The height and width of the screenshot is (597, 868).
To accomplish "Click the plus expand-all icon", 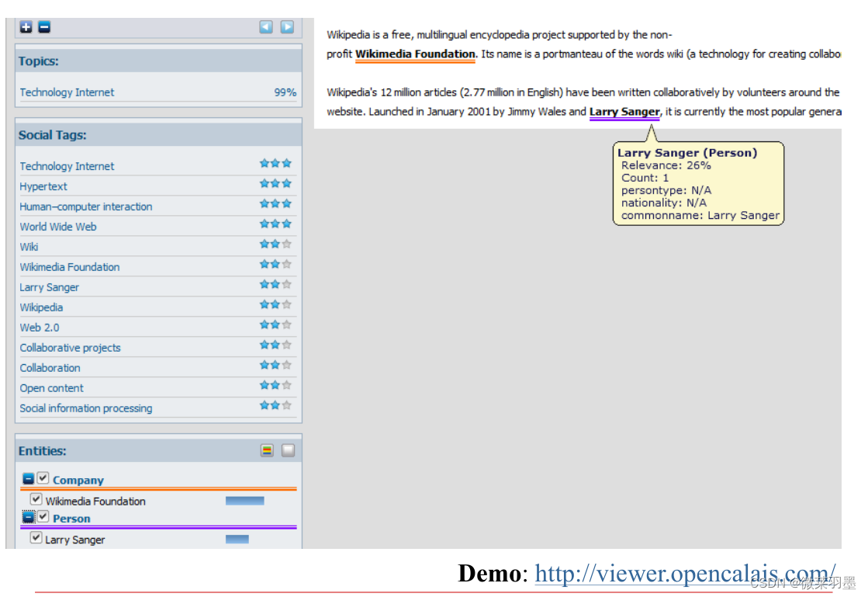I will (26, 27).
